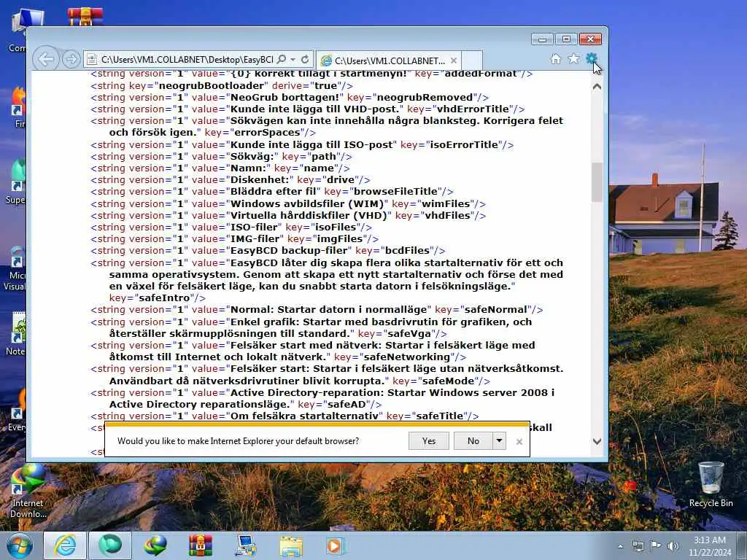The width and height of the screenshot is (747, 560).
Task: Click the "Namn:" value text
Action: point(249,168)
